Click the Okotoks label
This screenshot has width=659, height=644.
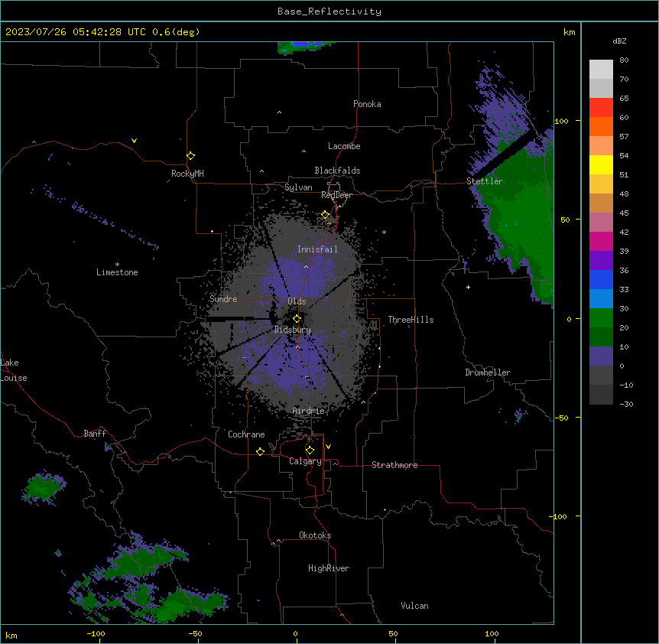(315, 535)
